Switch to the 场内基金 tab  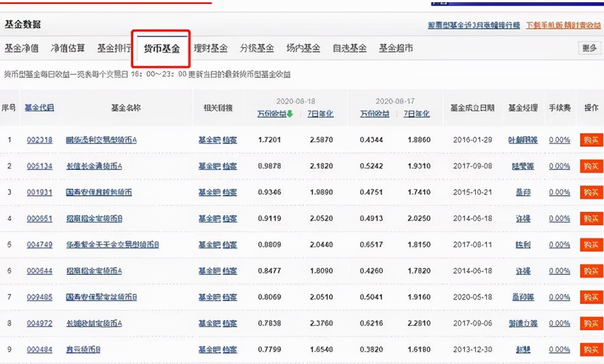point(303,48)
